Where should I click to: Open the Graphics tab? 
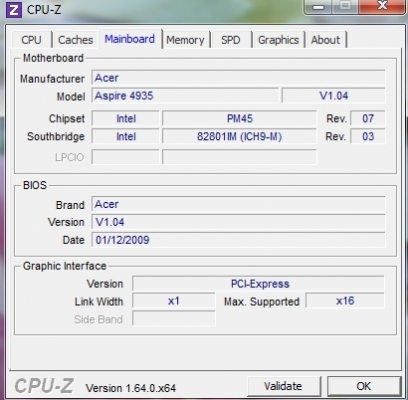tap(279, 40)
